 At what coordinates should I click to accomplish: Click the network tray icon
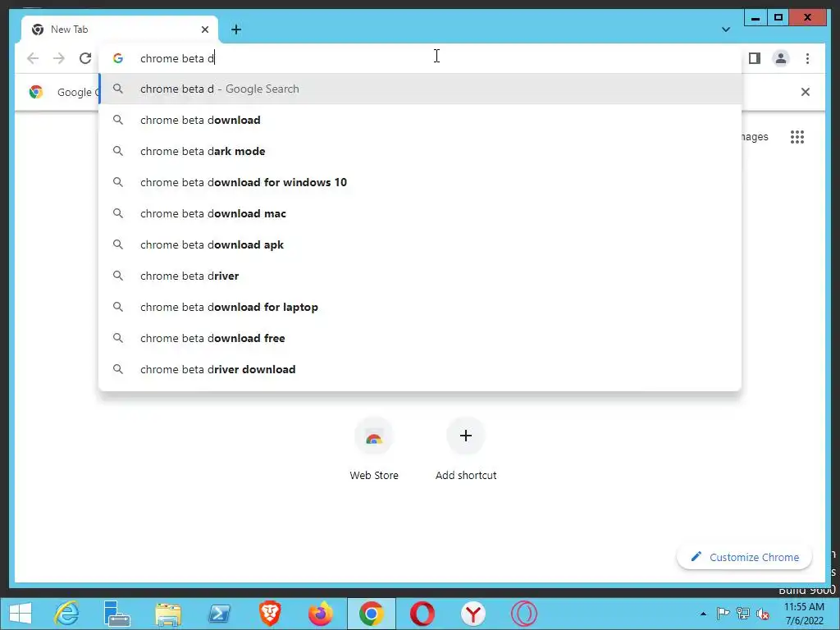743,613
